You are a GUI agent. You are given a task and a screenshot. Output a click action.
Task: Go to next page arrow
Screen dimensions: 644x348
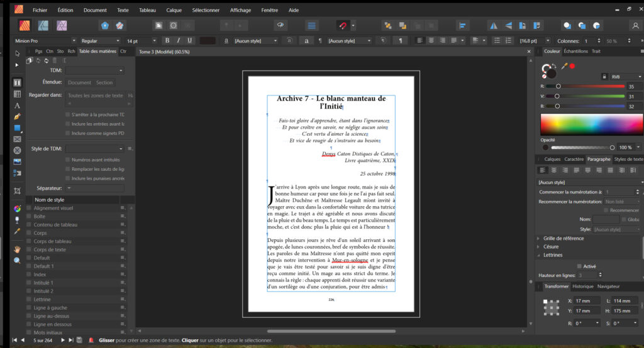pyautogui.click(x=62, y=340)
